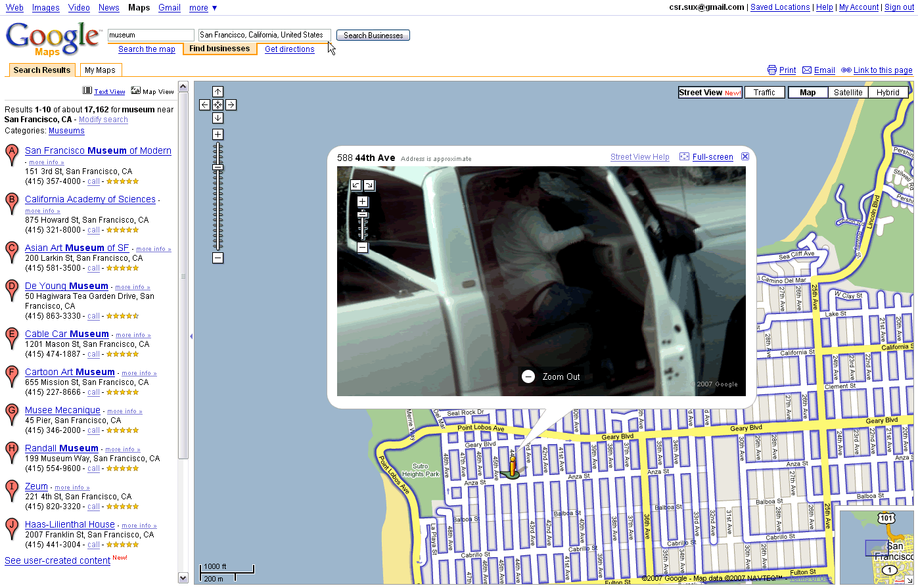Click red marker G for Musee Mecanique
918x588 pixels.
(x=11, y=415)
